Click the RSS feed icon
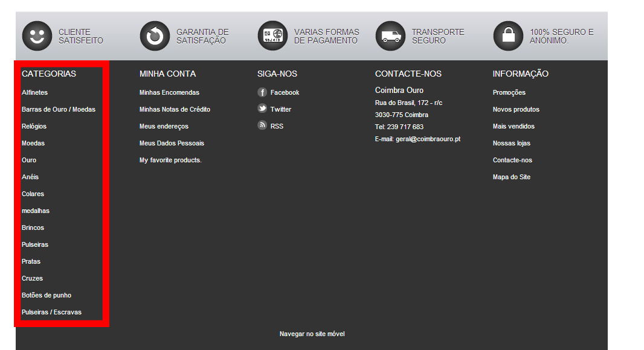 (x=262, y=125)
